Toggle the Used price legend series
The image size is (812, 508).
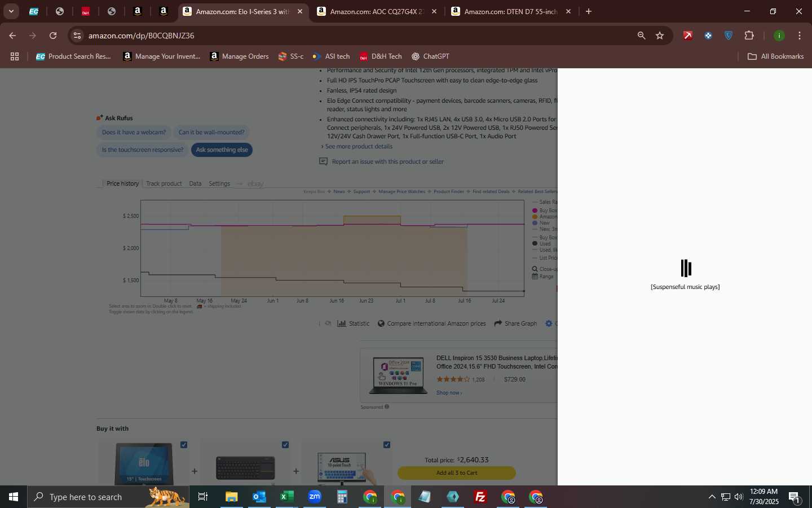(x=541, y=244)
